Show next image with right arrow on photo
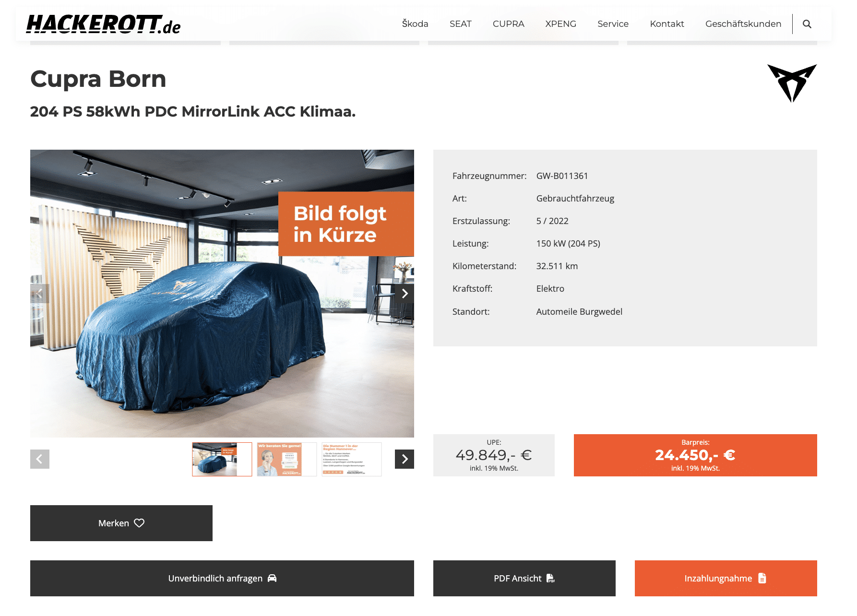Screen dimensions: 857x616 click(x=405, y=294)
